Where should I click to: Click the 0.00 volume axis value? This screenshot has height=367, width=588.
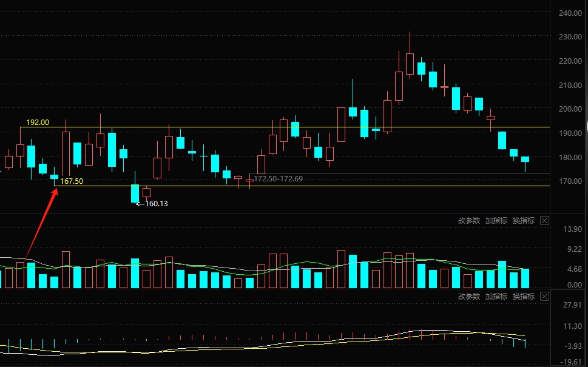(575, 285)
